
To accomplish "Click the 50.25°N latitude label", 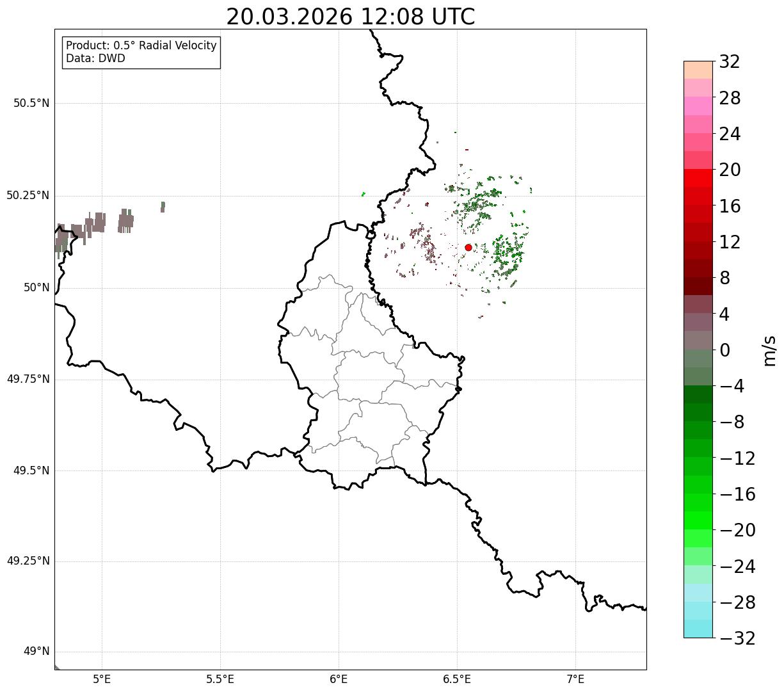I will 28,195.
